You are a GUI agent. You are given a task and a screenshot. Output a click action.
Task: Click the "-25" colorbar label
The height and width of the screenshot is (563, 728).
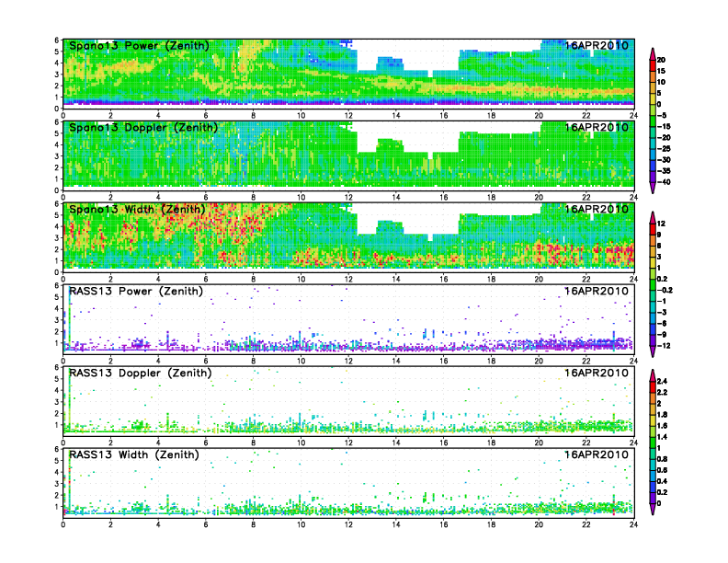[664, 149]
